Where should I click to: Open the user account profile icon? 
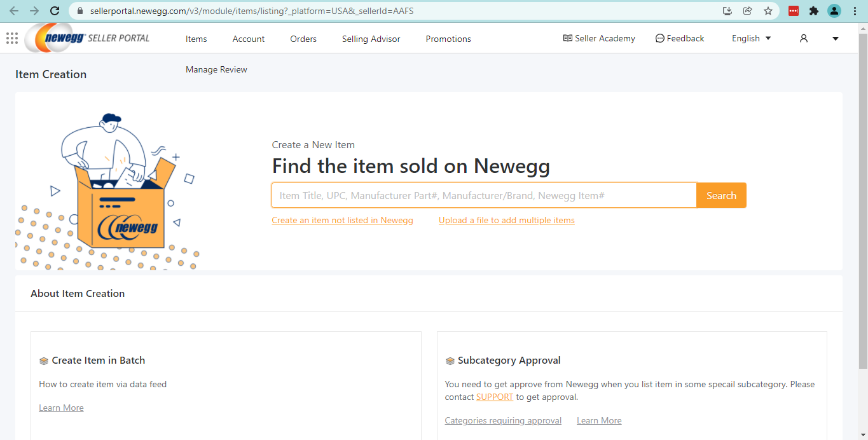pyautogui.click(x=804, y=38)
